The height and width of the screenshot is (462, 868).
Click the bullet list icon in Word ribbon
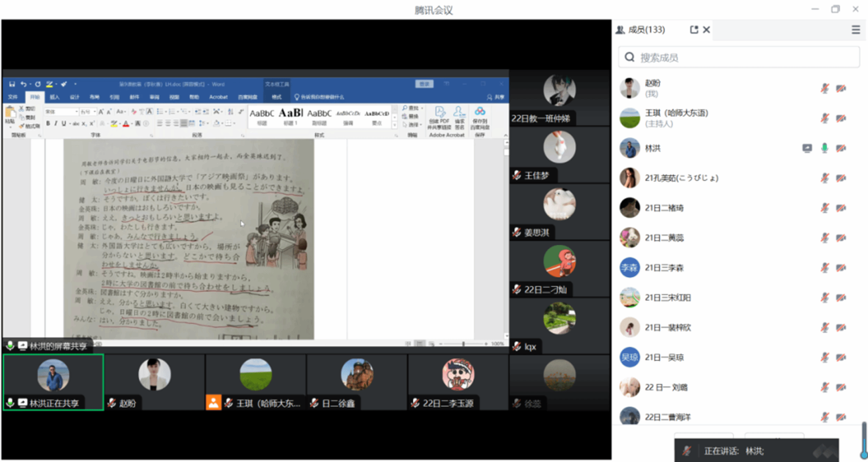pos(160,111)
